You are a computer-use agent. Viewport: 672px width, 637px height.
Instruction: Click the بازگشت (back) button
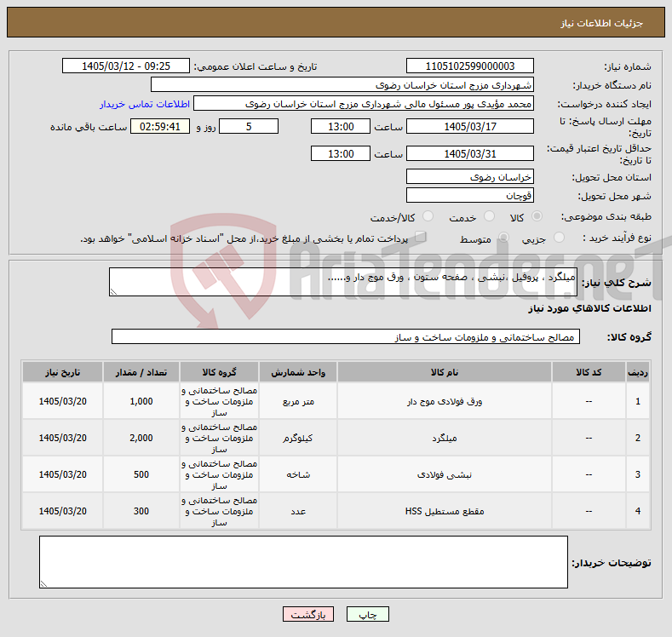point(308,615)
